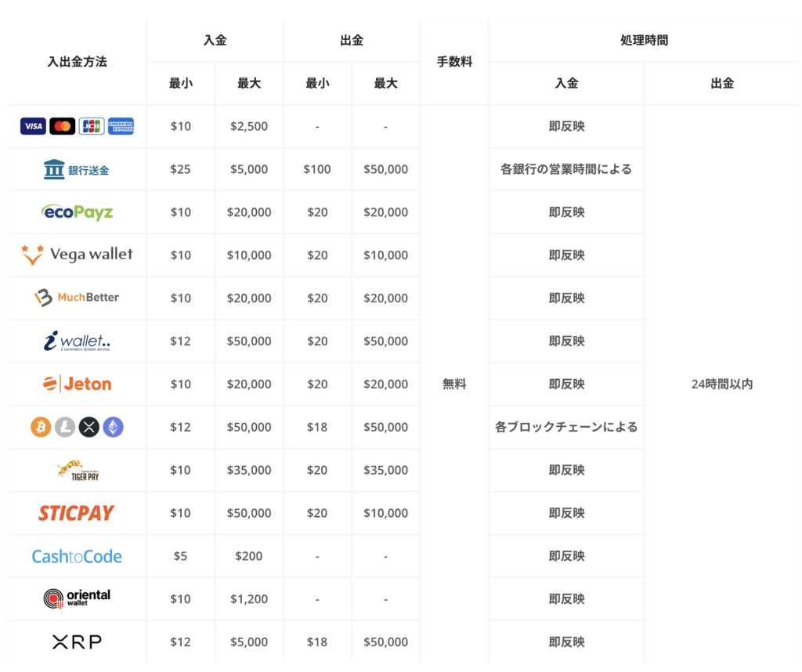Click the 入出金方法 column header
The width and height of the screenshot is (802, 672).
tap(78, 62)
